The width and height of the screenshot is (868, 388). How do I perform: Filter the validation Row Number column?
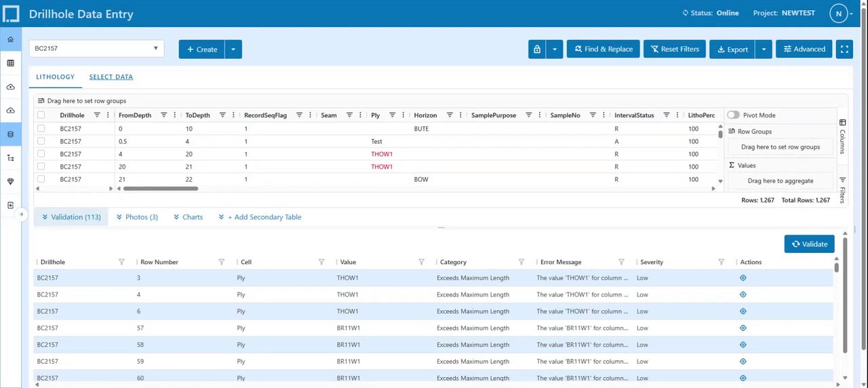pyautogui.click(x=222, y=262)
